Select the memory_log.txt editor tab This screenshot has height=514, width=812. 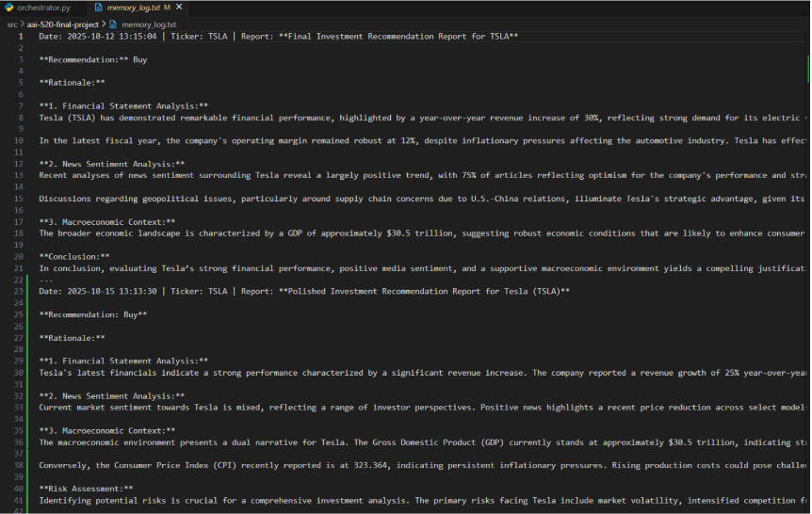(136, 8)
